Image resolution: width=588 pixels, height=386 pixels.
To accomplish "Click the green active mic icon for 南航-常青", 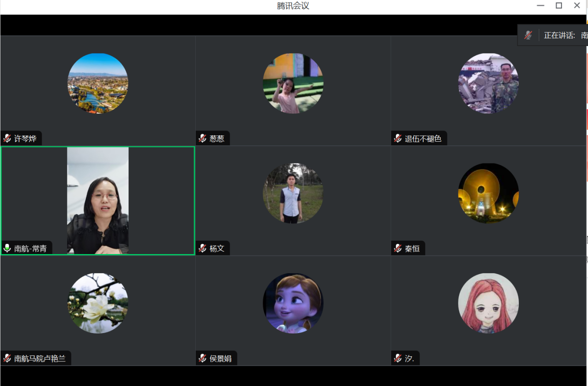I will 7,249.
